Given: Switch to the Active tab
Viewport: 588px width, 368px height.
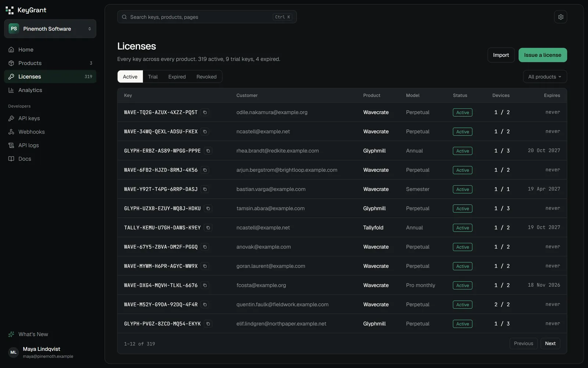Looking at the screenshot, I should coord(130,77).
